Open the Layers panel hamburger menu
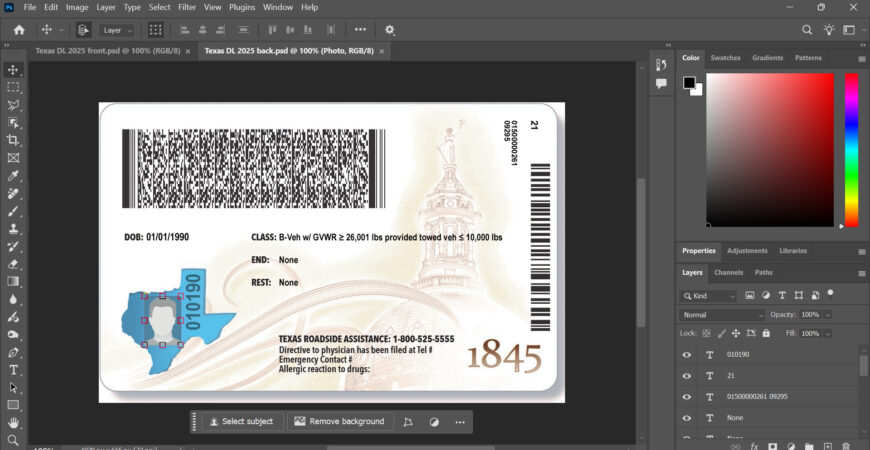The height and width of the screenshot is (450, 870). click(862, 274)
